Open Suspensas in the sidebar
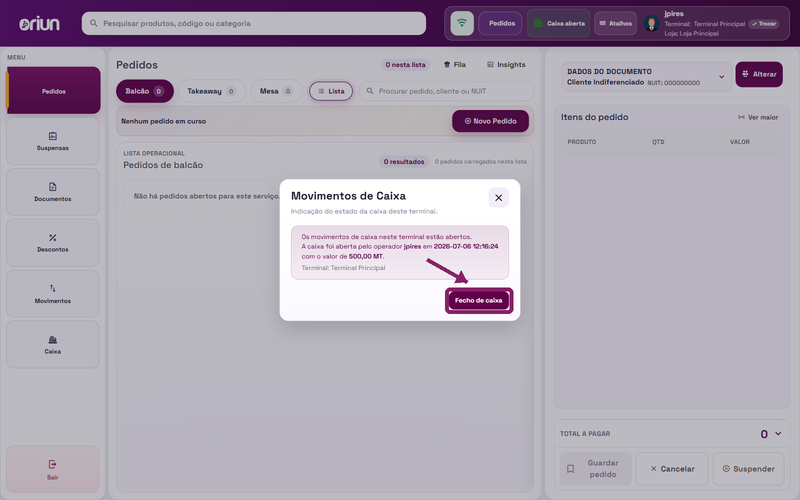This screenshot has width=800, height=500. coord(53,141)
